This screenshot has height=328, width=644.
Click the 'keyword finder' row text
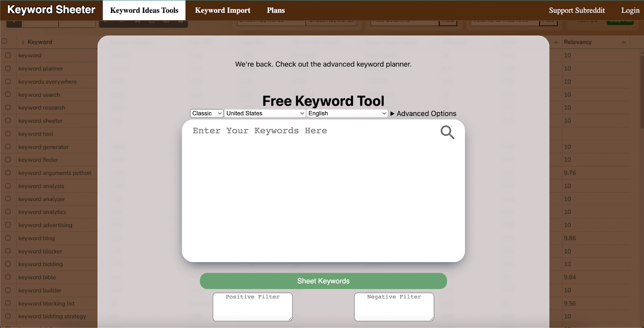tap(38, 160)
